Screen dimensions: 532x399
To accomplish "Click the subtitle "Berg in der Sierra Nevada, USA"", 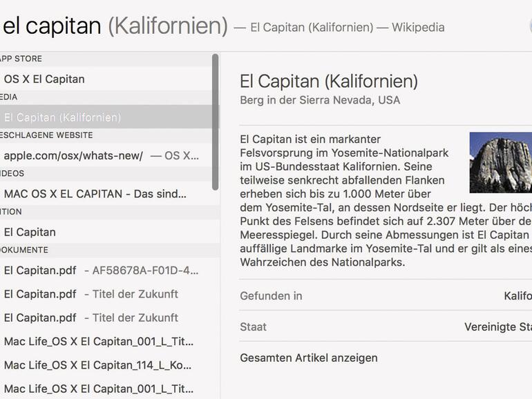I will click(320, 100).
